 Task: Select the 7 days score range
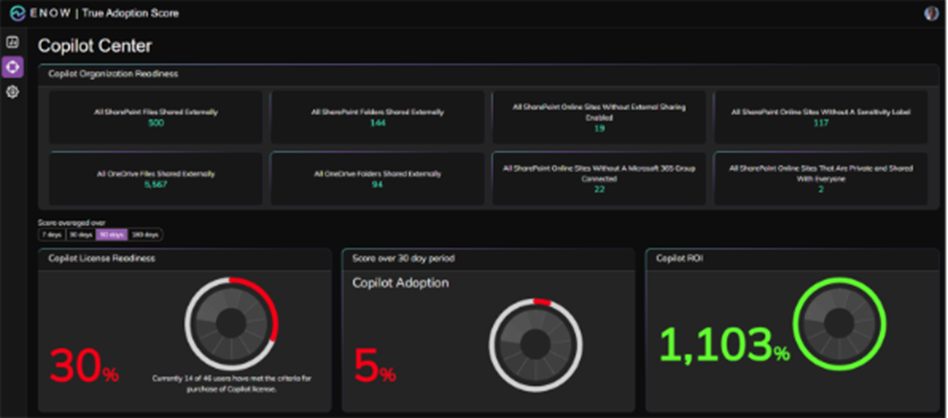pos(51,234)
